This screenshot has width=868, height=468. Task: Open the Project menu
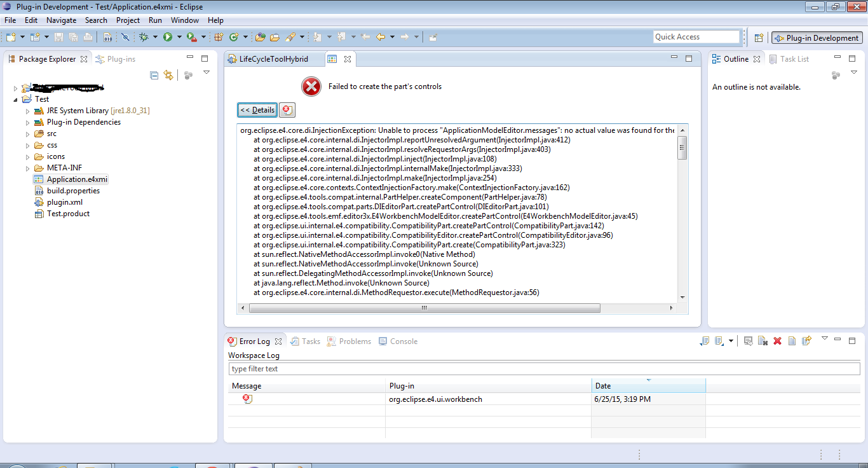pos(128,20)
